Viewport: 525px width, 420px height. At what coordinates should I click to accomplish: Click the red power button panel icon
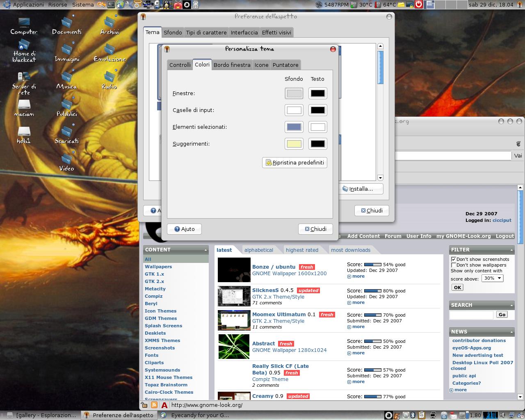[418, 5]
